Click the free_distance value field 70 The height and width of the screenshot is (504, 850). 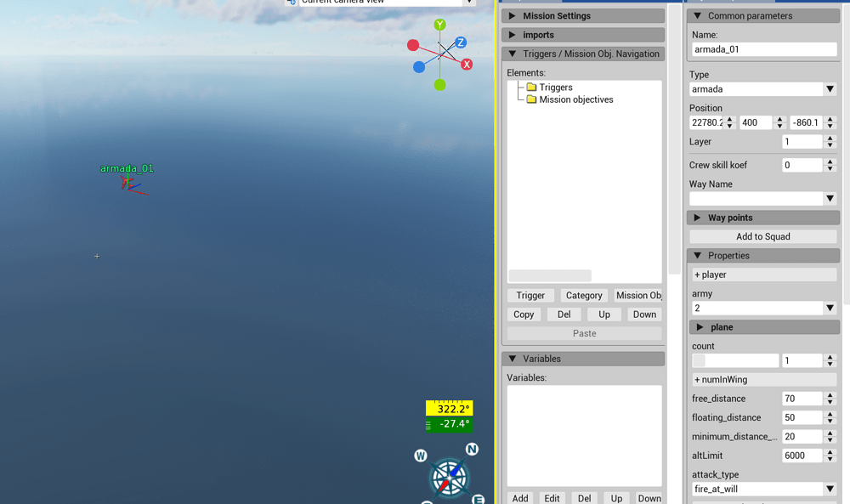click(803, 399)
